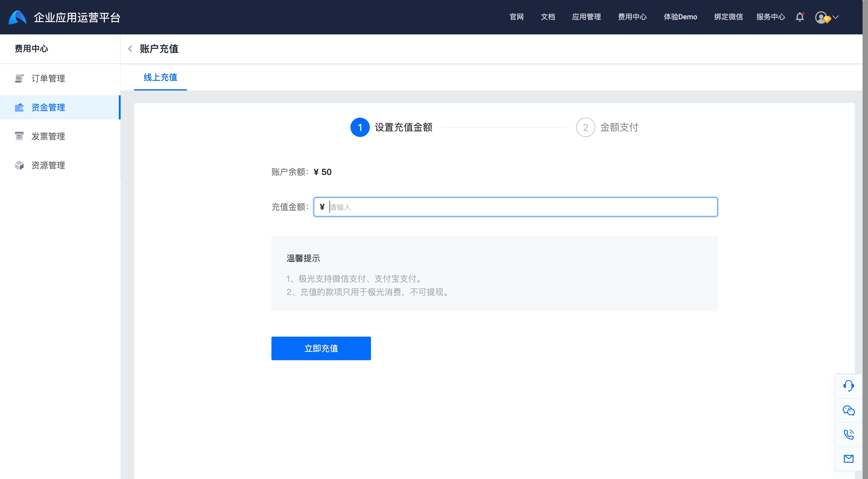Click the 账户充值 page title
The height and width of the screenshot is (479, 868).
(x=159, y=49)
